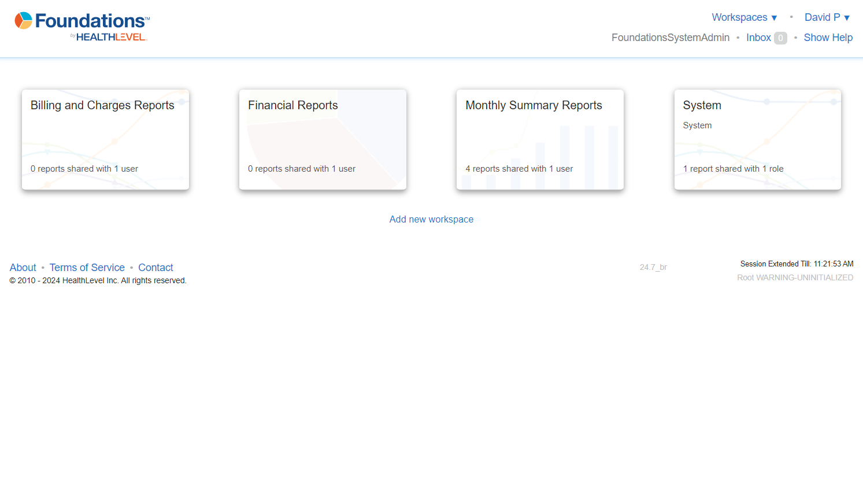Open the Workspaces dropdown menu

click(x=744, y=17)
